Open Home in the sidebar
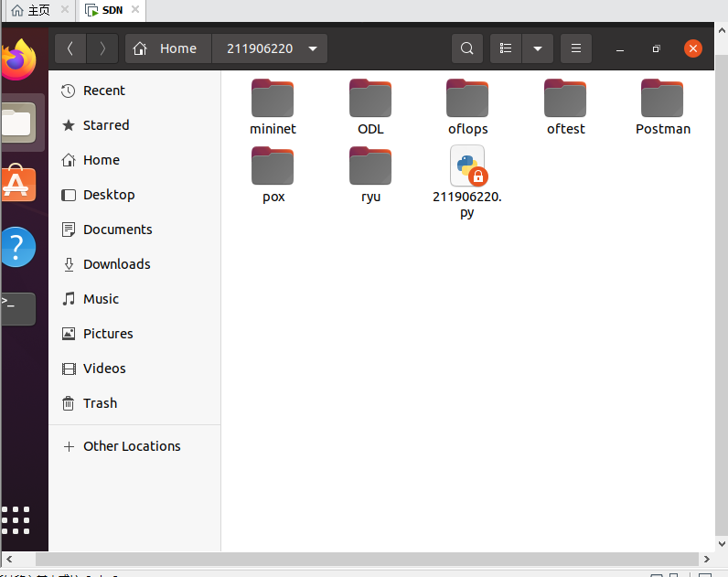728x577 pixels. click(x=134, y=160)
